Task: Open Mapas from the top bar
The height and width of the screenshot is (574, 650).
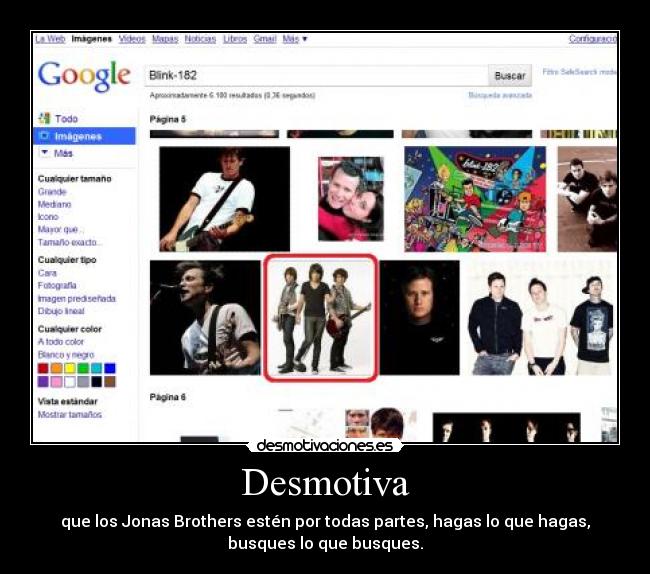Action: (x=165, y=39)
